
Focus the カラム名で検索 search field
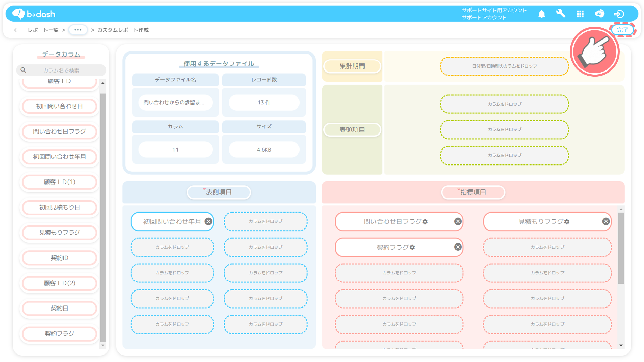(61, 70)
